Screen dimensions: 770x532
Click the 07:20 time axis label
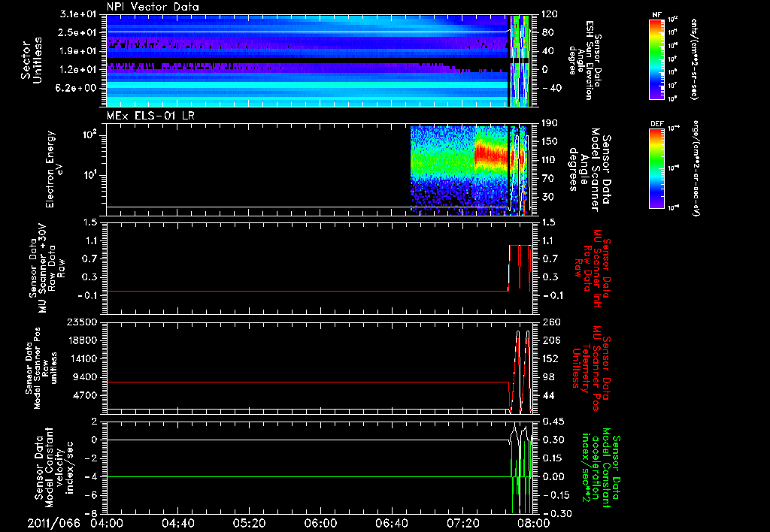[462, 523]
